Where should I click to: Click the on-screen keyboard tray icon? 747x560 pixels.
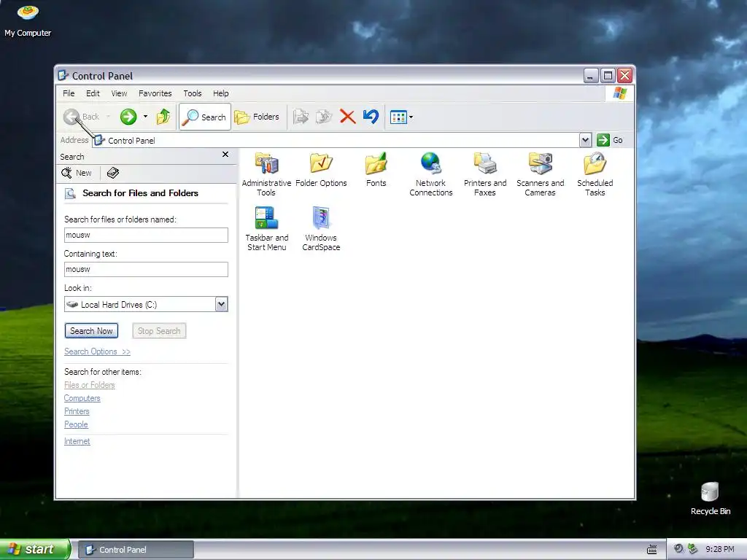(x=652, y=550)
